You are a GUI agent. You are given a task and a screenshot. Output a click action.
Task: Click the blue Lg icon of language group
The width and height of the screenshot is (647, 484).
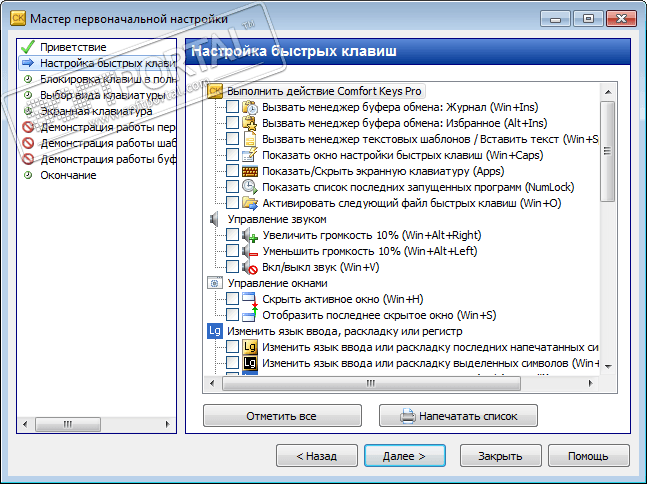coord(215,331)
